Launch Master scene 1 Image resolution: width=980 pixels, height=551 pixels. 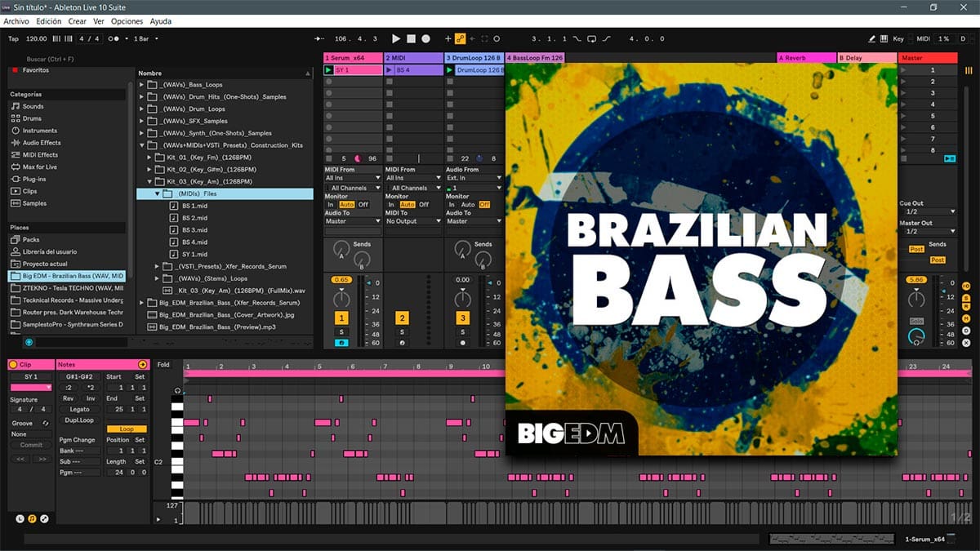pos(904,70)
